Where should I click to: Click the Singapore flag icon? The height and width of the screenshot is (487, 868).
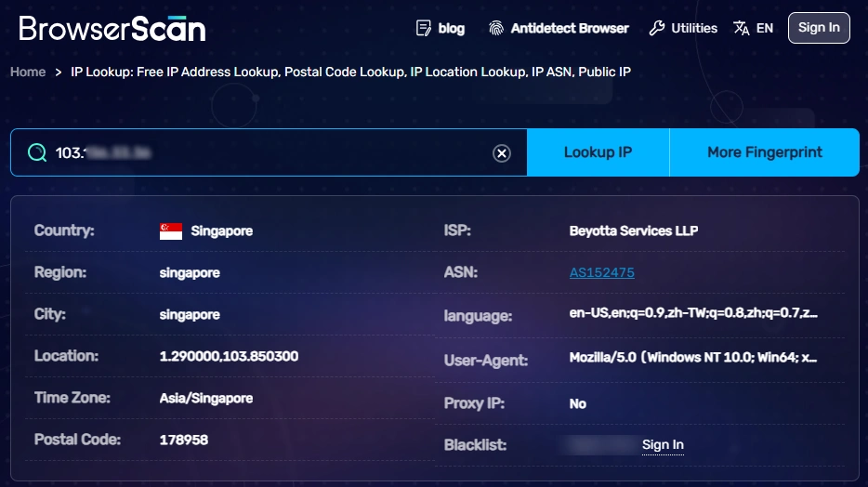(x=170, y=231)
